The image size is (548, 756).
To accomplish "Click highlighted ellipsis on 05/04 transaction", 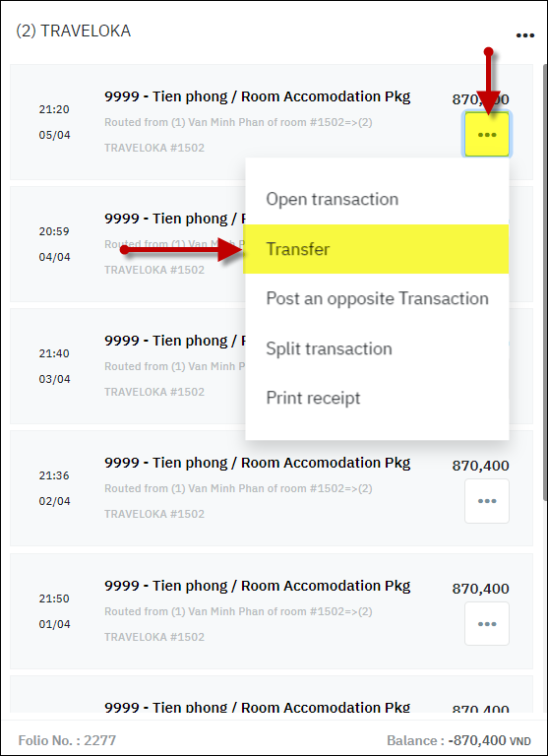I will click(x=487, y=135).
